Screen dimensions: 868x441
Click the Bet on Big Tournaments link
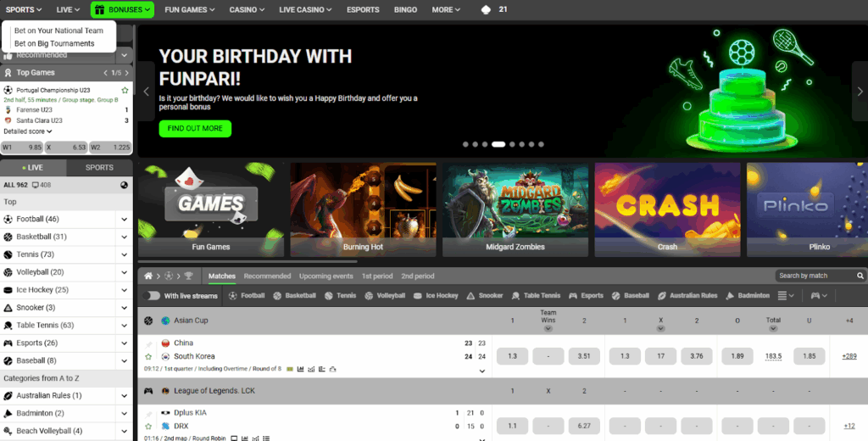pyautogui.click(x=54, y=43)
